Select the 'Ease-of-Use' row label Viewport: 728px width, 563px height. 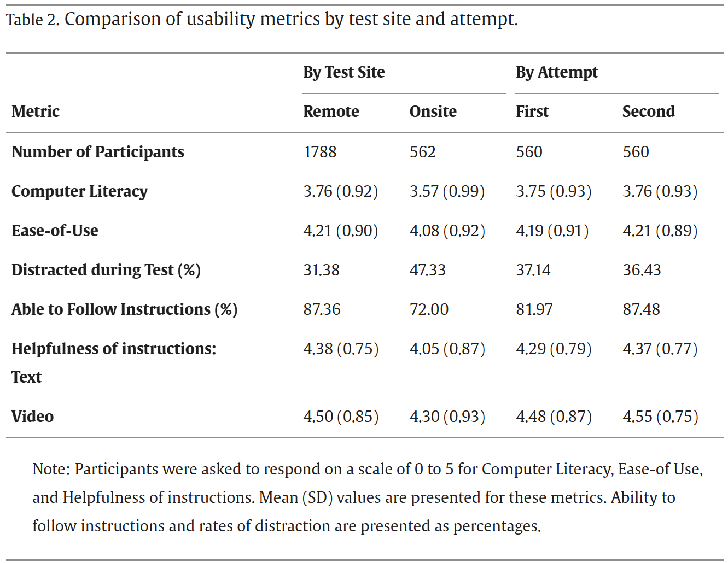55,231
